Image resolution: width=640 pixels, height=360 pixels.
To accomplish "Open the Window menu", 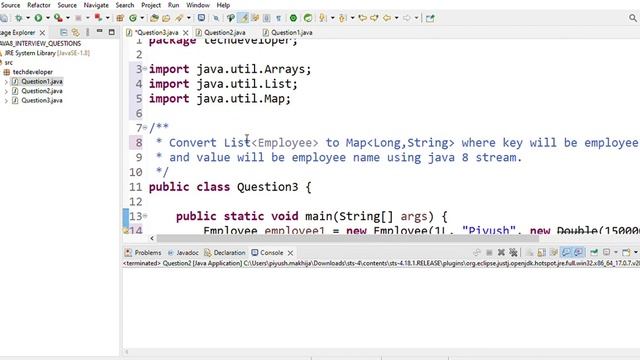I will click(198, 5).
